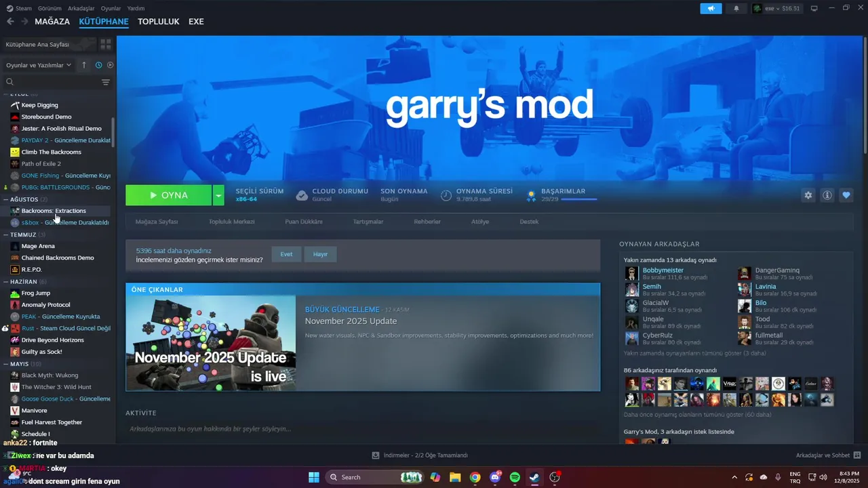Collapse the AĞUSTOS group
The width and height of the screenshot is (868, 488).
pyautogui.click(x=6, y=199)
